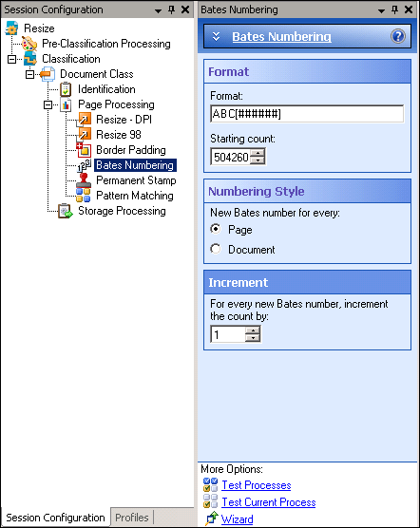
Task: Select the Document radio button
Action: pyautogui.click(x=216, y=249)
